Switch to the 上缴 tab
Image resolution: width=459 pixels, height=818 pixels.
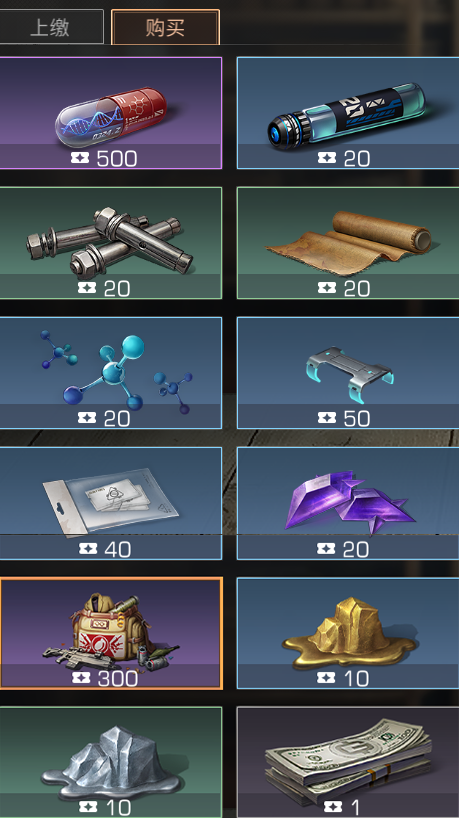51,27
